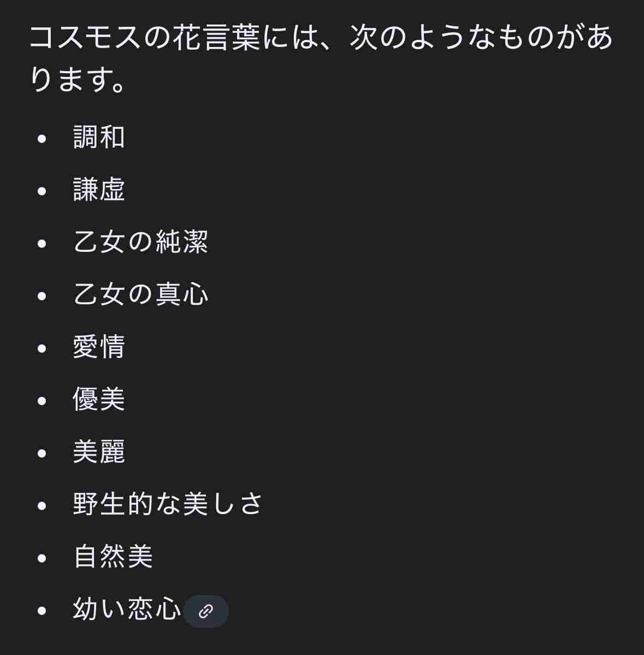The image size is (644, 655).
Task: Tap the 幼い恋心 text
Action: point(127,609)
